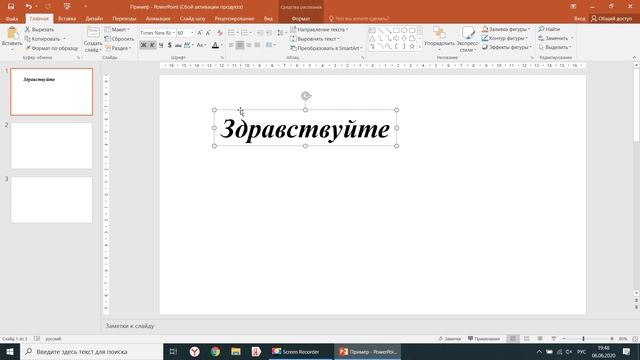Click the zoom slider handle in status bar

pyautogui.click(x=584, y=339)
